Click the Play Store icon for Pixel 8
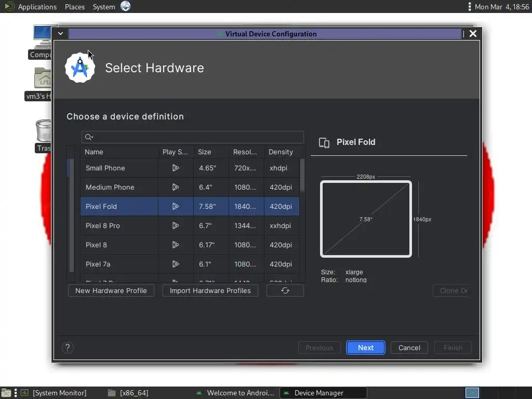The image size is (532, 399). point(176,245)
